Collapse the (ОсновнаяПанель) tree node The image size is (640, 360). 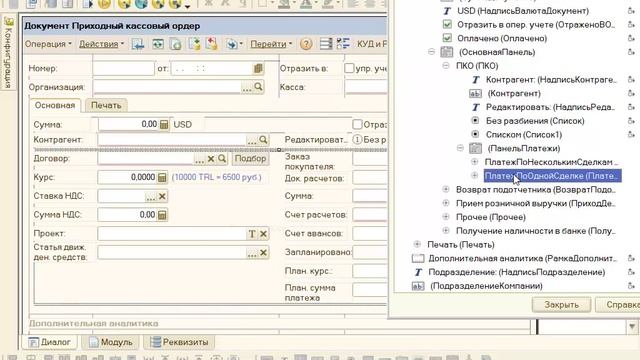coord(431,52)
